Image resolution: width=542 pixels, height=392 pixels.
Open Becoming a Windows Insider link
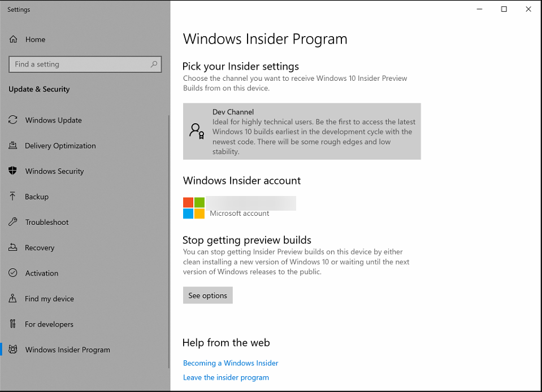[x=231, y=363]
